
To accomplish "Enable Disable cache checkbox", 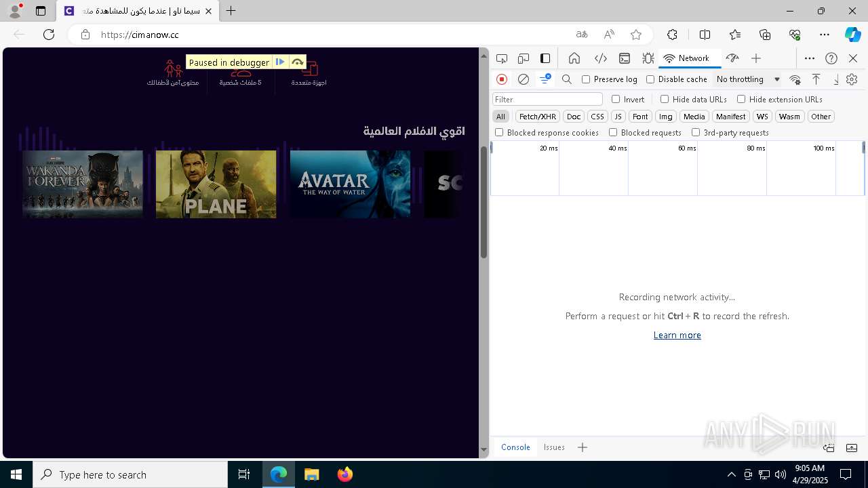I will coord(650,79).
